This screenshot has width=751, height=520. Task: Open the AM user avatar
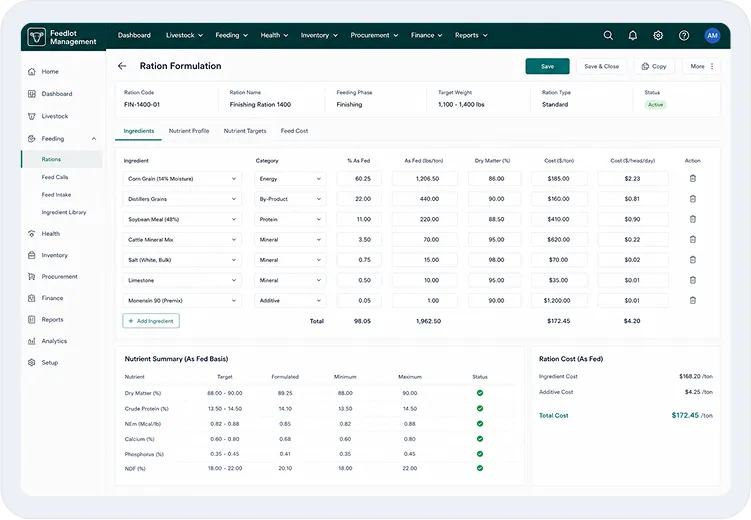[712, 35]
